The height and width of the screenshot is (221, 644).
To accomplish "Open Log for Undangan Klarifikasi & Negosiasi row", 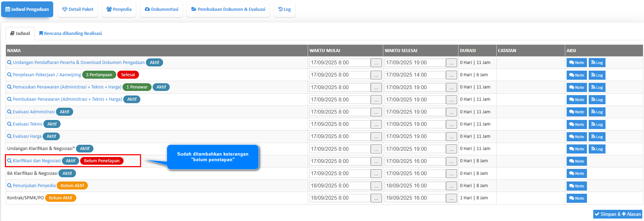I will (597, 149).
